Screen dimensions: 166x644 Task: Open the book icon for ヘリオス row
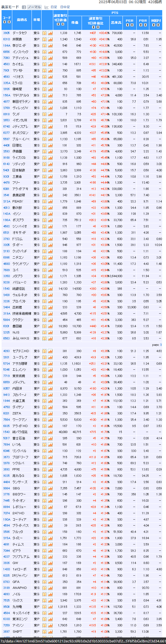[x=44, y=77]
